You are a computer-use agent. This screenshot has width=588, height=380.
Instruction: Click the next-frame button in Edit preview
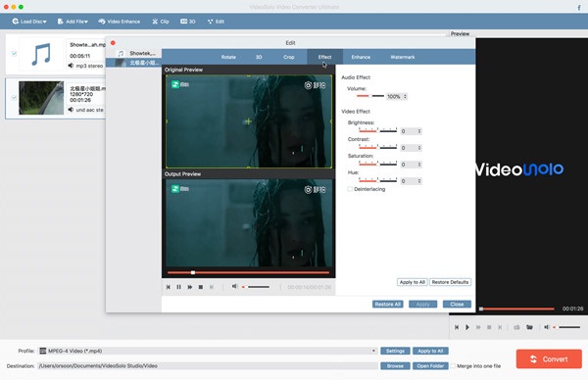tap(212, 287)
